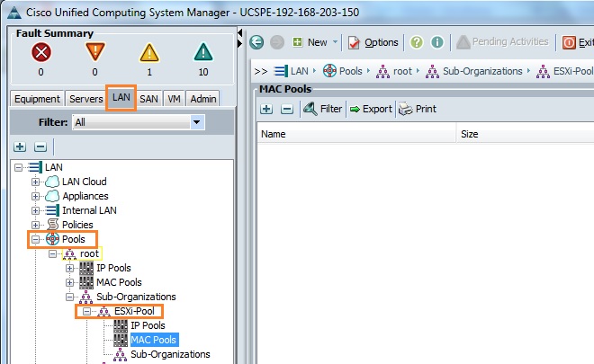Collapse the Sub-Organizations node under root

[69, 297]
